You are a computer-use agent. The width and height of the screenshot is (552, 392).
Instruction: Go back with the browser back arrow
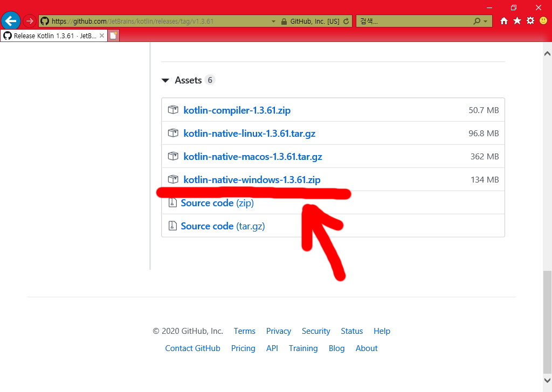pyautogui.click(x=11, y=21)
